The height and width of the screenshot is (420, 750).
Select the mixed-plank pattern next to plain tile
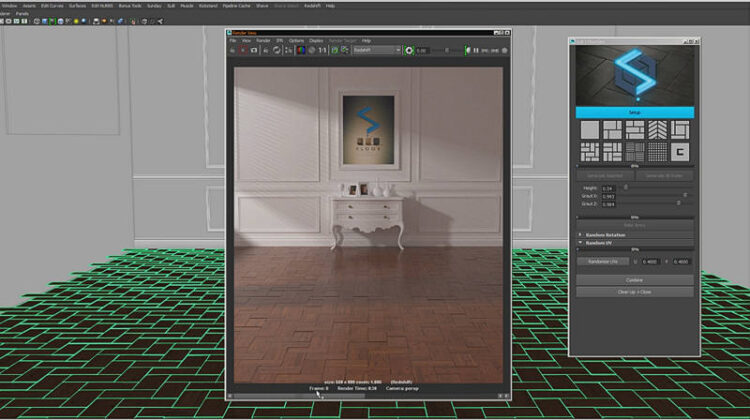coord(612,130)
